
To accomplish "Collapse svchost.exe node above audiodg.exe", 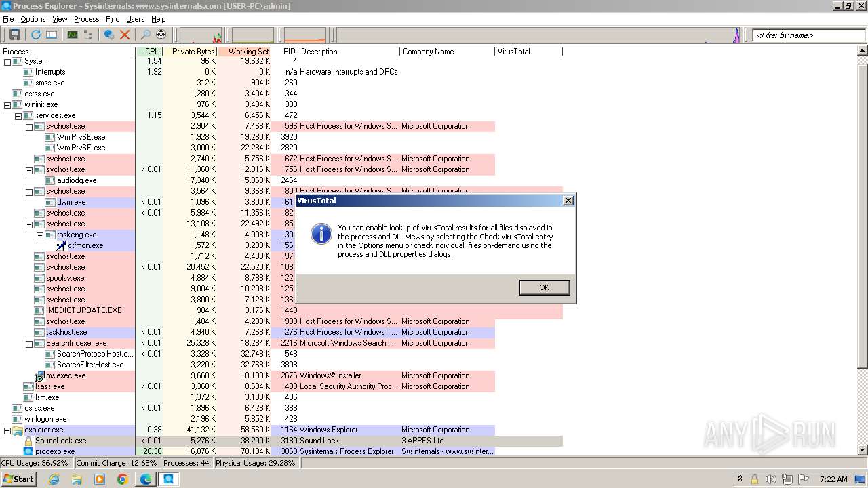I will (x=29, y=169).
